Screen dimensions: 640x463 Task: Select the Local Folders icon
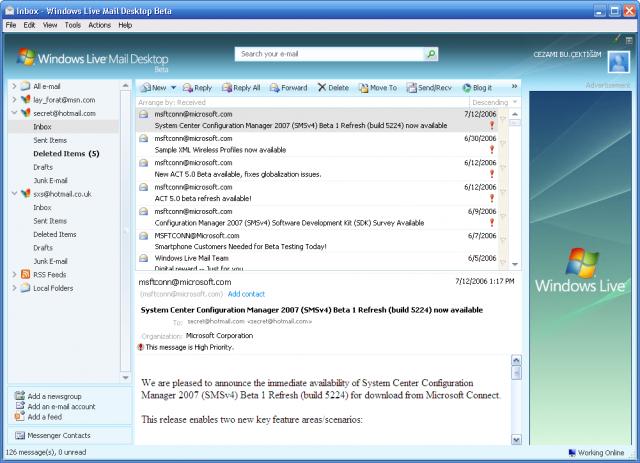click(25, 288)
